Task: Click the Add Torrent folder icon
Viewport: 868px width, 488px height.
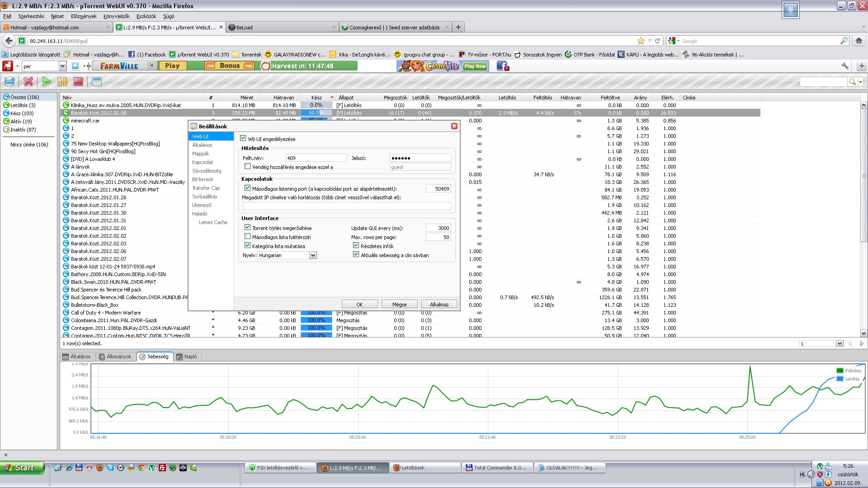Action: tap(9, 82)
